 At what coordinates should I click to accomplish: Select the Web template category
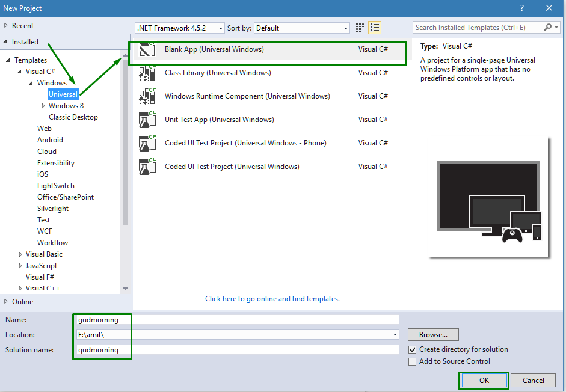click(x=44, y=129)
